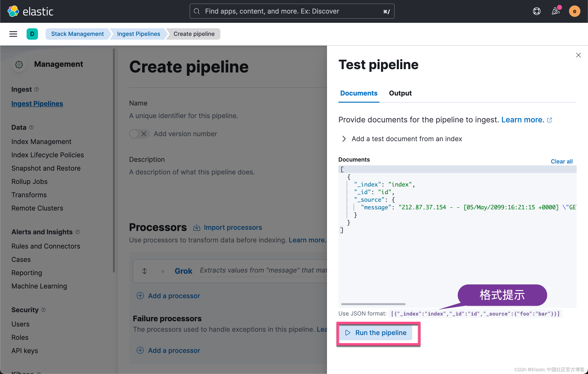Close the Test pipeline flyout
Viewport: 588px width, 374px height.
579,55
